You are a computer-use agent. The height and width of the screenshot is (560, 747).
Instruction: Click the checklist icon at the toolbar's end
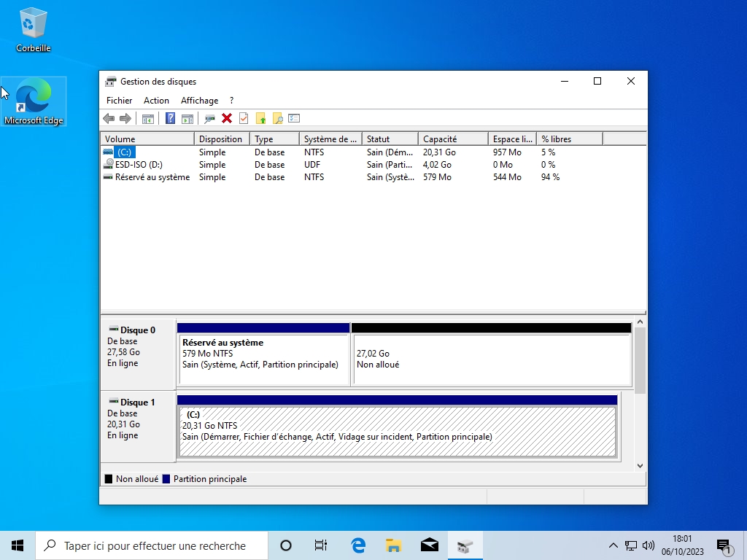click(x=294, y=118)
